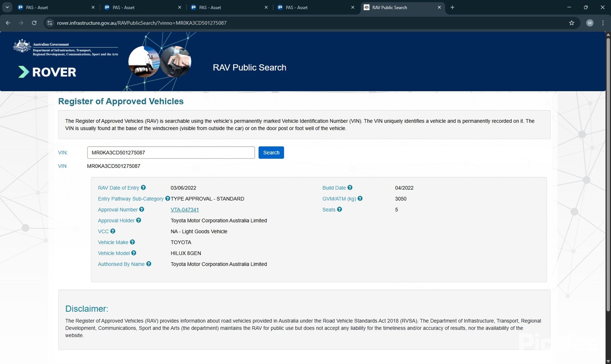611x364 pixels.
Task: Go back to previous page
Action: [x=8, y=23]
